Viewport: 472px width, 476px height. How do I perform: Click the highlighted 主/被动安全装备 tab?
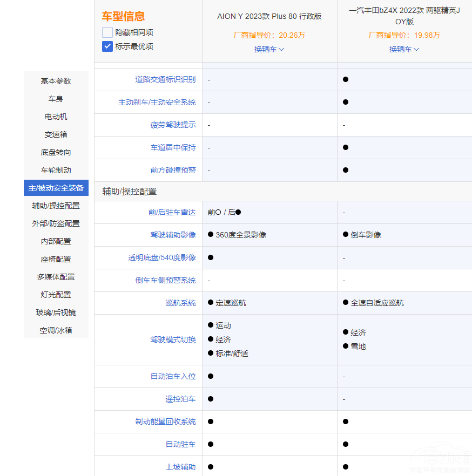click(56, 188)
